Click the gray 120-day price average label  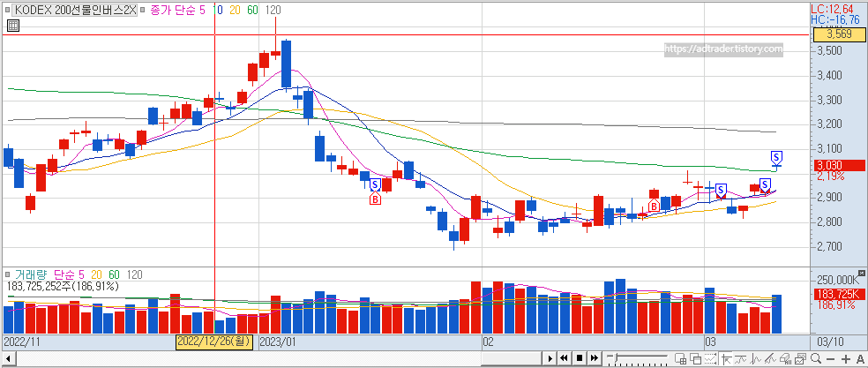point(273,10)
